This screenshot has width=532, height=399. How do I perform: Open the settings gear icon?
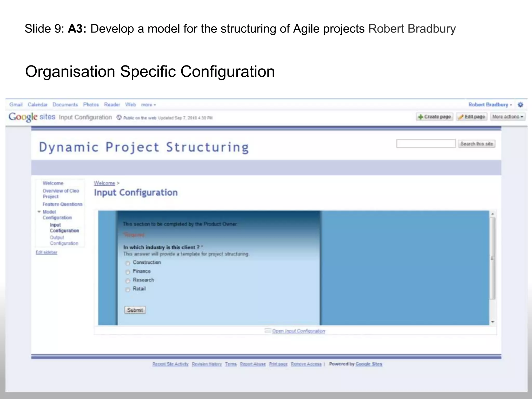click(520, 105)
